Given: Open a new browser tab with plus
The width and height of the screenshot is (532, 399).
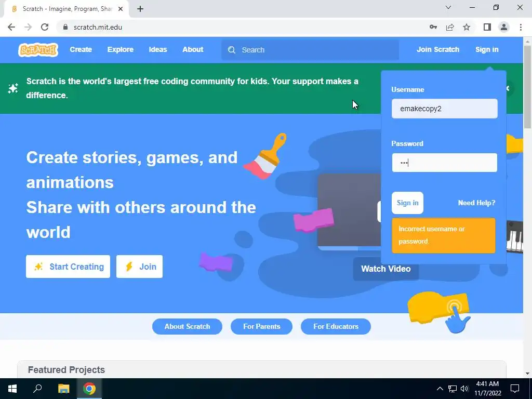Looking at the screenshot, I should pos(140,9).
